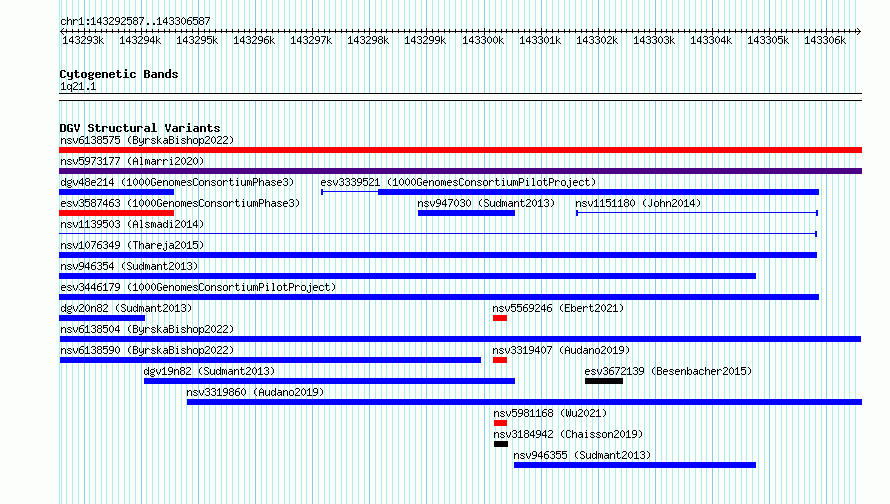Click the 143306k ruler position
This screenshot has width=890, height=504.
(825, 40)
